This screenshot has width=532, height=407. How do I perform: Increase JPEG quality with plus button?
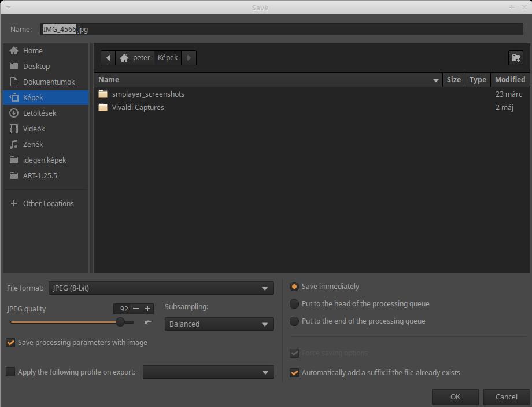(147, 309)
